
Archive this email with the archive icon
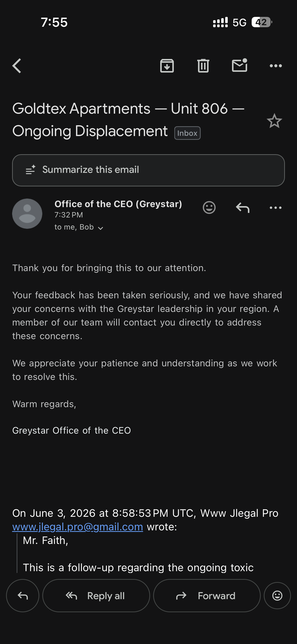coord(167,66)
